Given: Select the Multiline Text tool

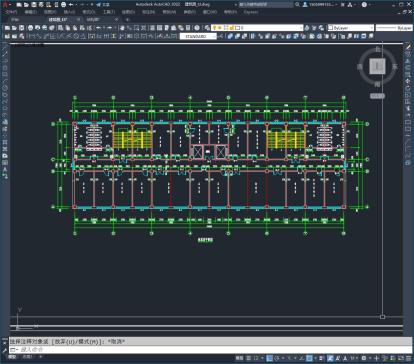Looking at the screenshot, I should (x=5, y=169).
